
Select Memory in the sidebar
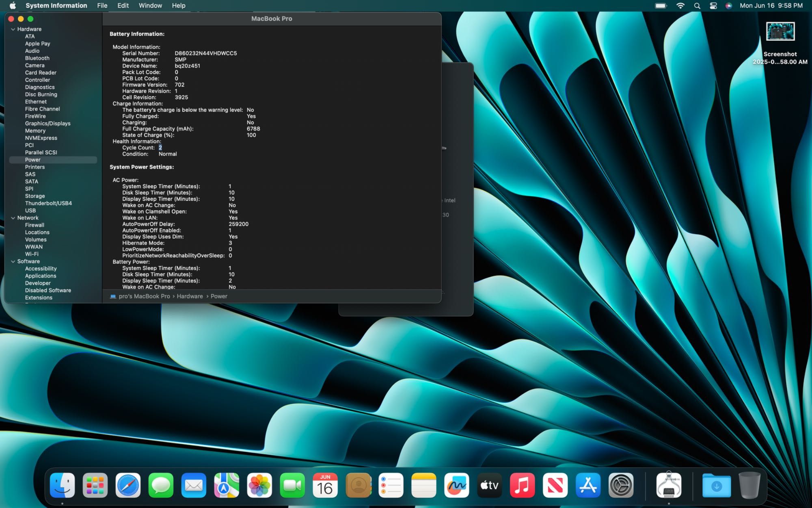point(35,131)
